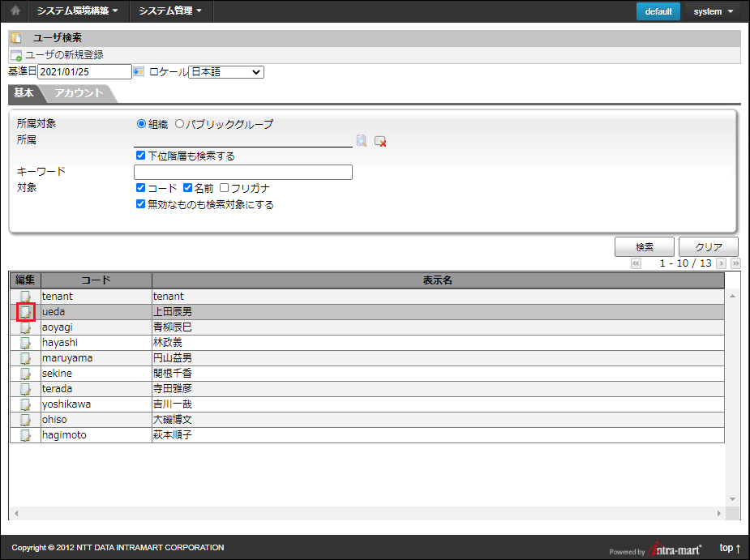Open the calendar picker beside 基準日

[139, 72]
